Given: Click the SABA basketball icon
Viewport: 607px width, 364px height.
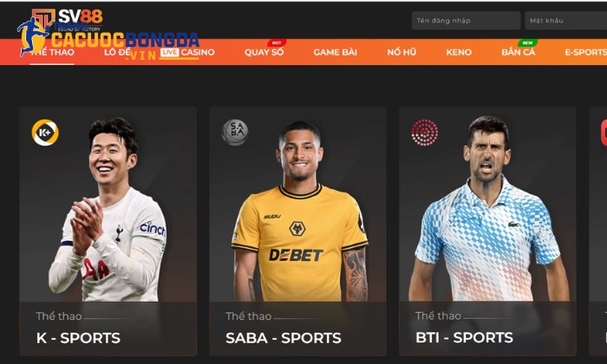Looking at the screenshot, I should tap(235, 133).
